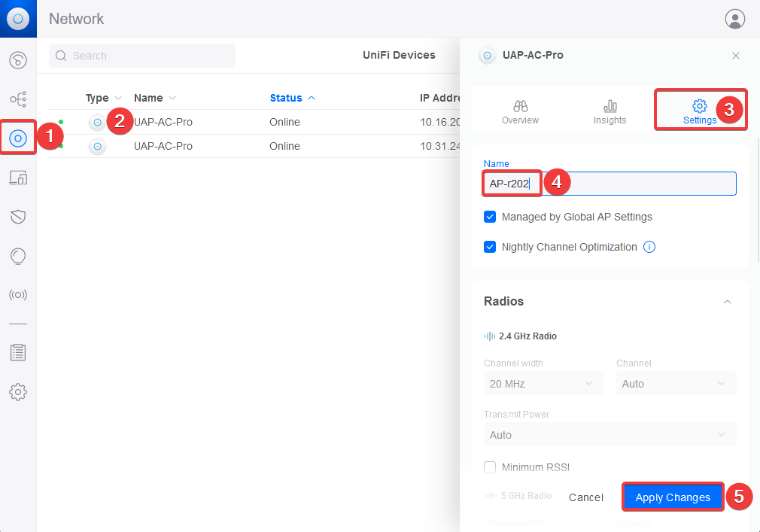Click the Network title text
Image resolution: width=760 pixels, height=532 pixels.
point(76,19)
